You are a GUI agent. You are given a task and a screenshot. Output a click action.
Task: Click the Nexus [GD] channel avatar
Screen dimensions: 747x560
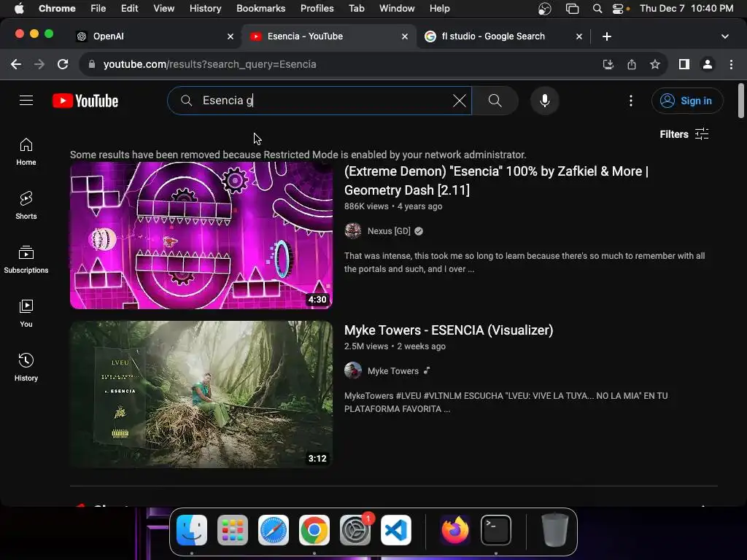point(353,231)
